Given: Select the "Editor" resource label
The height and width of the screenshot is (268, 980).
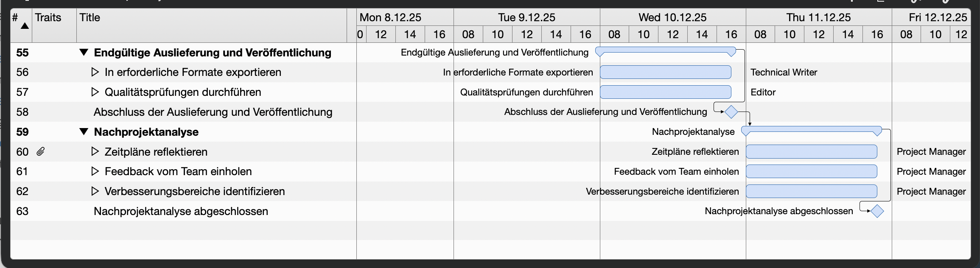Looking at the screenshot, I should pos(763,92).
